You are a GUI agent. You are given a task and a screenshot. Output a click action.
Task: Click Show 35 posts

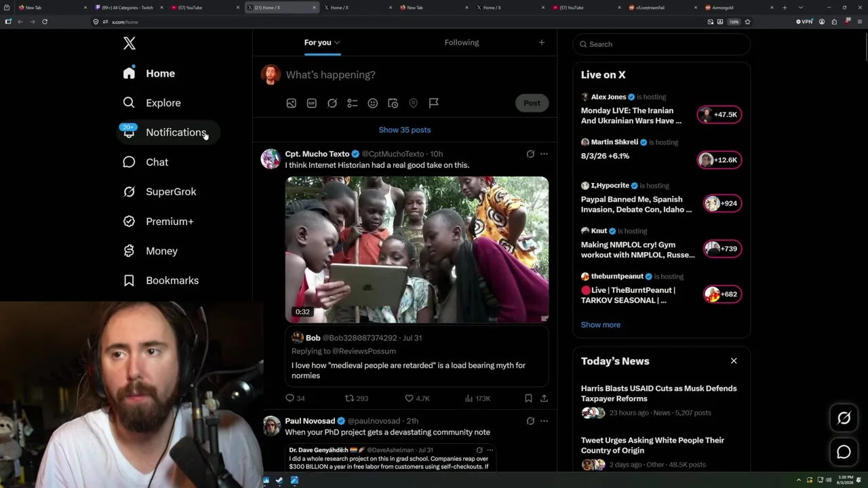tap(405, 130)
